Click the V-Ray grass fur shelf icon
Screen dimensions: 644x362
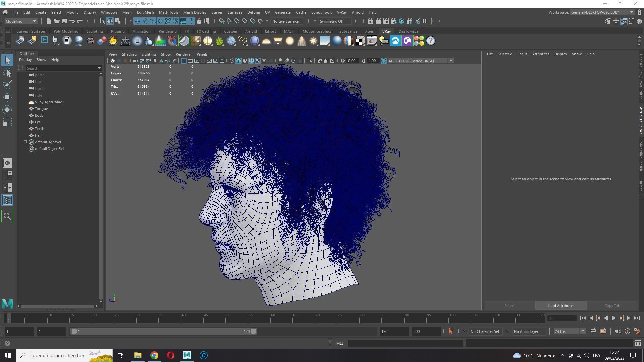tap(219, 41)
